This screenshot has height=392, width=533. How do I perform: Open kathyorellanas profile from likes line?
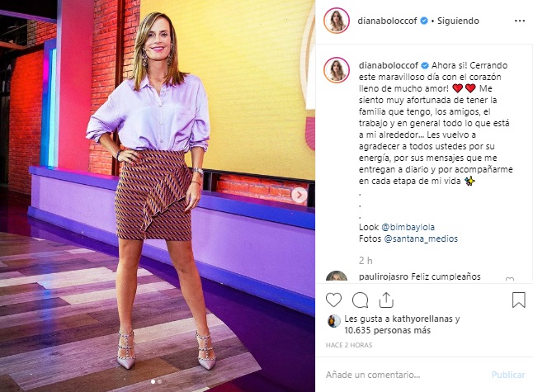point(422,319)
